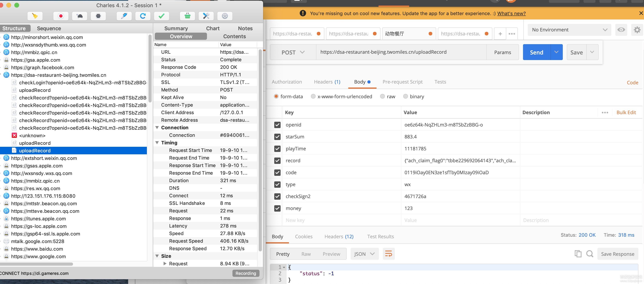Screen dimensions: 644x284
Task: Select the binary body radio option
Action: point(405,96)
